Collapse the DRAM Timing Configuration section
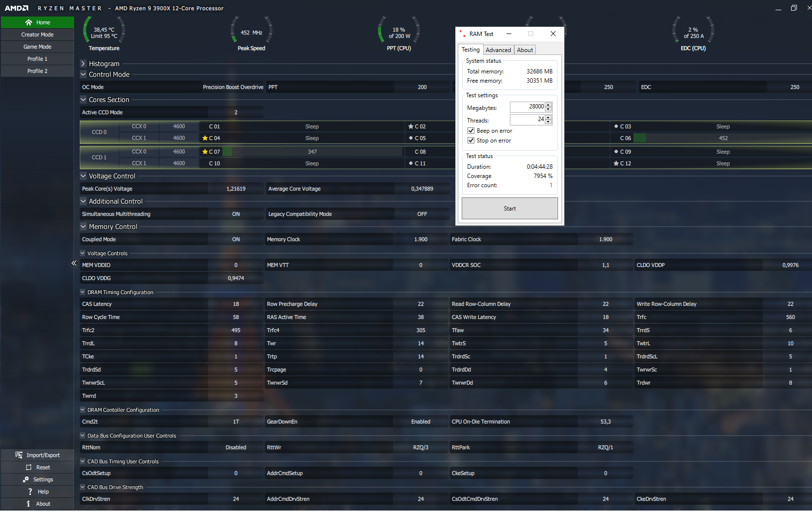This screenshot has height=512, width=812. pyautogui.click(x=83, y=292)
